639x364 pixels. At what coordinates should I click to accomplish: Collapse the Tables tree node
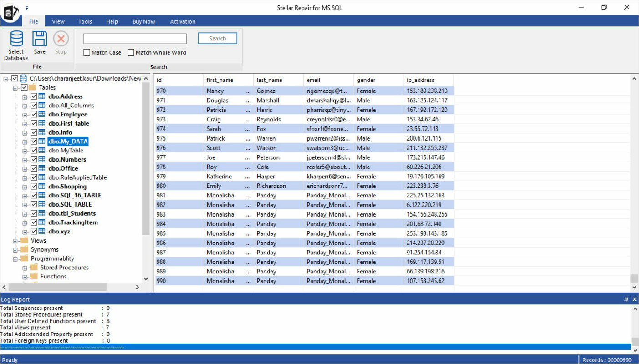[x=15, y=88]
